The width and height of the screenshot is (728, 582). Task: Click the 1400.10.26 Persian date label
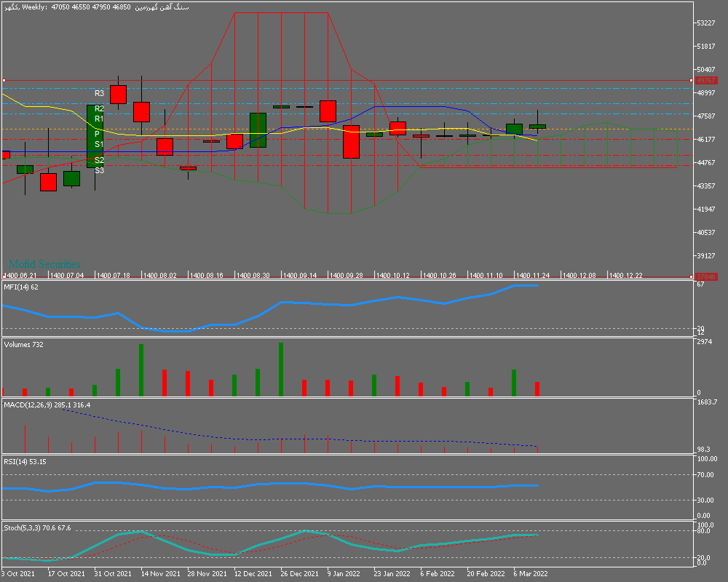(439, 275)
